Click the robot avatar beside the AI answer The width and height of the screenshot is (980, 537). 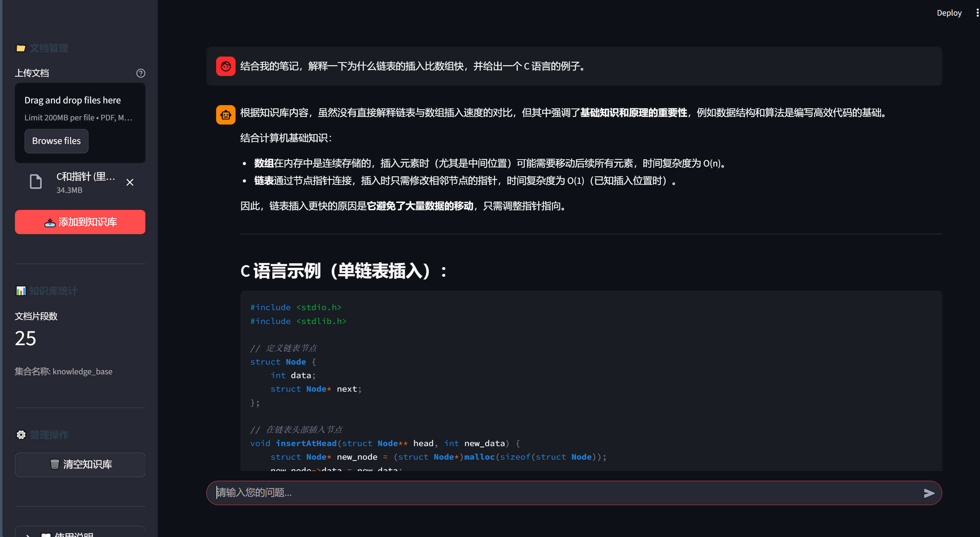click(x=225, y=114)
